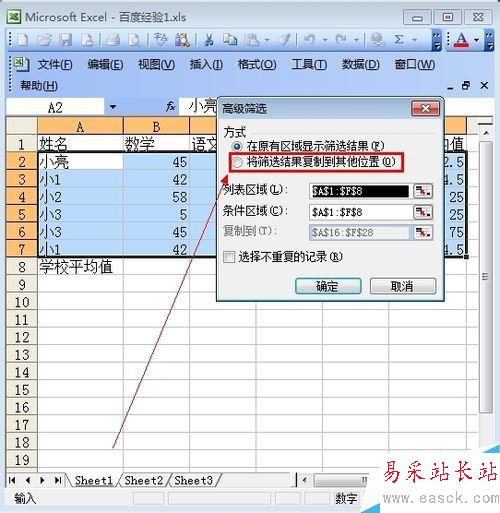The width and height of the screenshot is (500, 513).
Task: Open the 窗口(W) menu
Action: click(x=415, y=64)
